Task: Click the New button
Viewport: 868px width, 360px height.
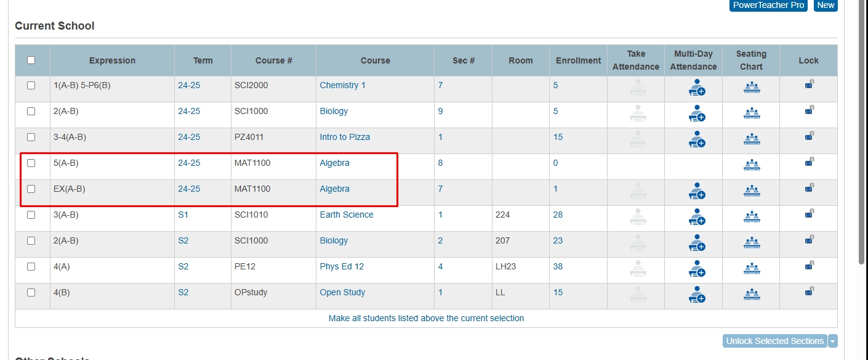Action: 826,5
